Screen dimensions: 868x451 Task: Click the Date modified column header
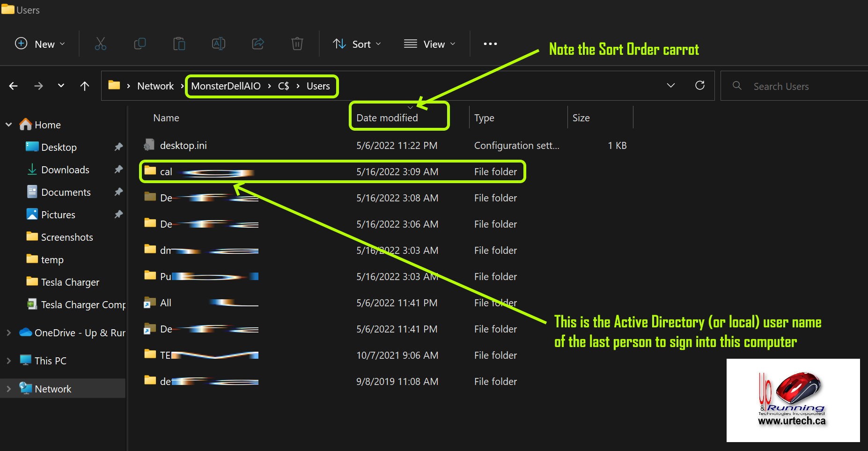(x=387, y=118)
